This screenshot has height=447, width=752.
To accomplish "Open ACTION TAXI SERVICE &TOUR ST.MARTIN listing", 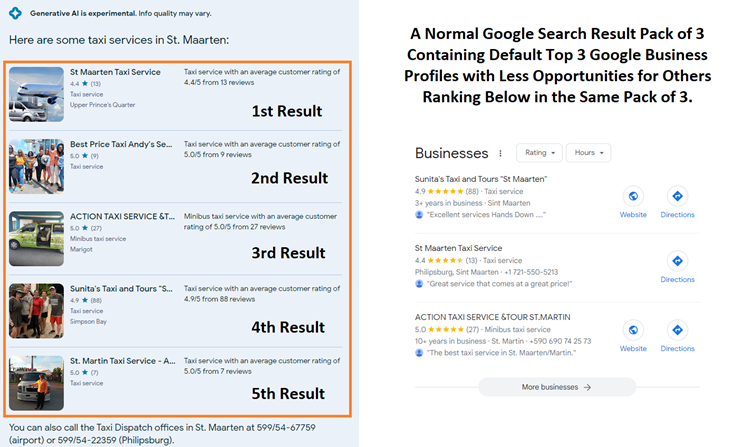I will 486,316.
